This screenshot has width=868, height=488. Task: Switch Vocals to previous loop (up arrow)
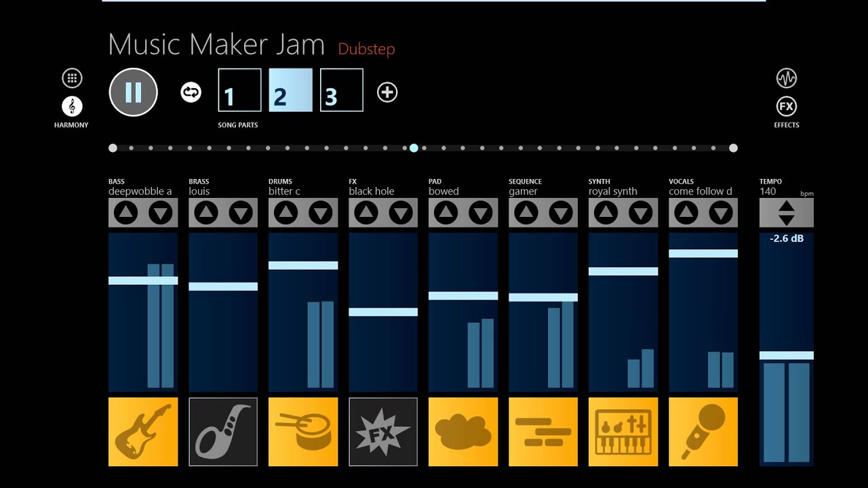click(686, 213)
